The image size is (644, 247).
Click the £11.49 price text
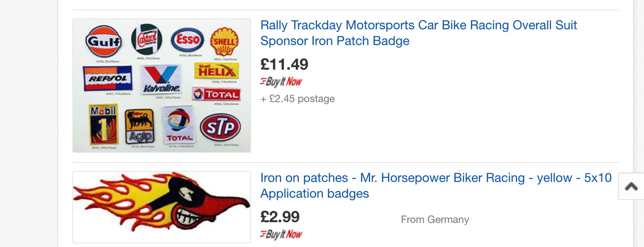tap(284, 64)
